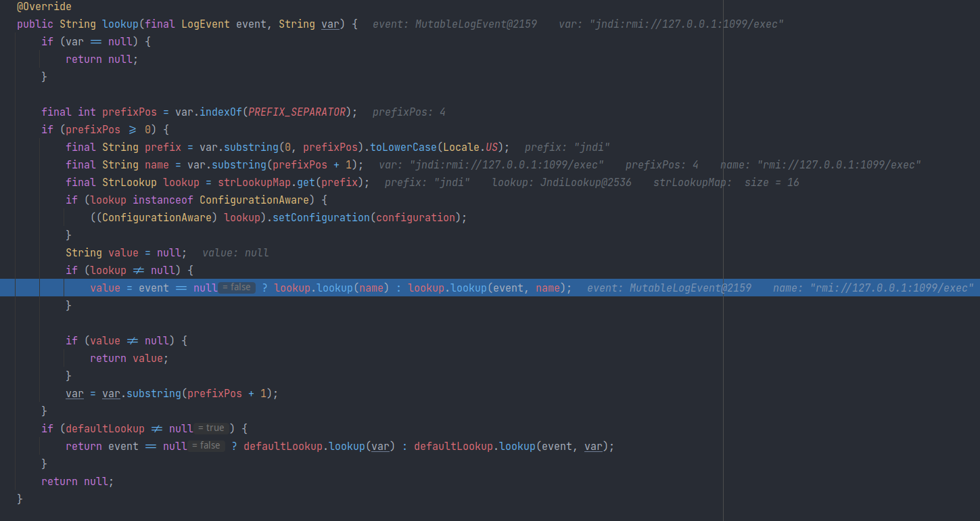Click the final 'return null;' before the closing brace
Viewport: 980px width, 521px height.
[78, 481]
